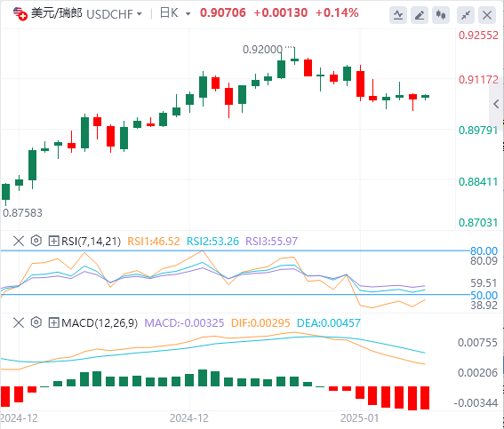504x429 pixels.
Task: Click the DEA:0.00457 value
Action: (329, 322)
